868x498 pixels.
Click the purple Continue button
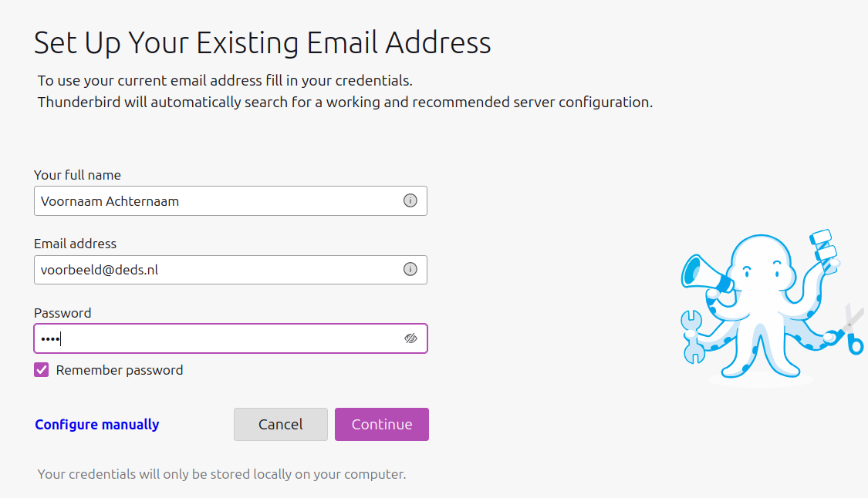[382, 425]
